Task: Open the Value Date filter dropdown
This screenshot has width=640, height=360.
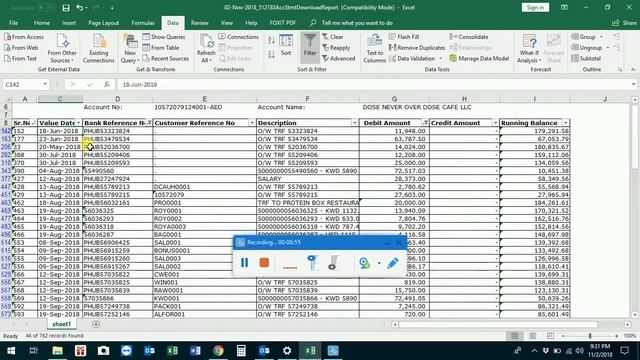Action: [x=78, y=123]
